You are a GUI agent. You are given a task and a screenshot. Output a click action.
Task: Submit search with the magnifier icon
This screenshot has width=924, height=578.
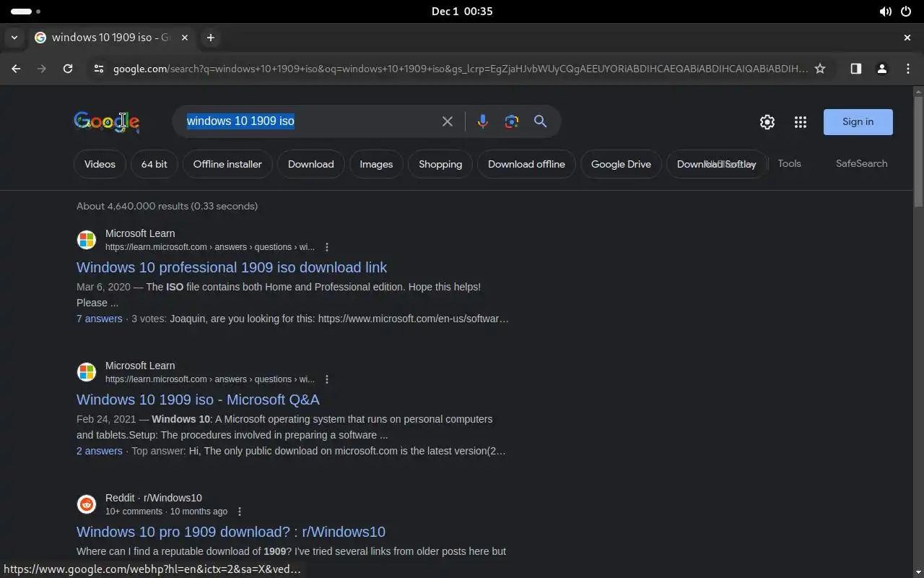(540, 121)
